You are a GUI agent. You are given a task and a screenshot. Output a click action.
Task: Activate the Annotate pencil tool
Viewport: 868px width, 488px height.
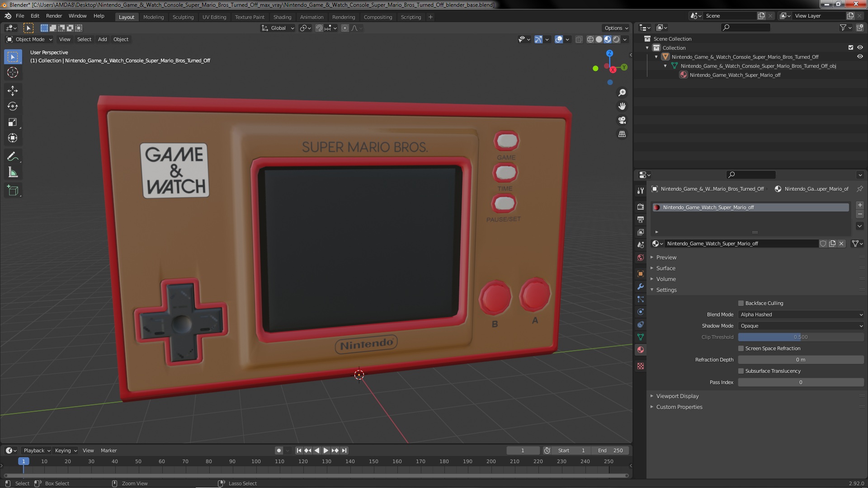point(13,157)
